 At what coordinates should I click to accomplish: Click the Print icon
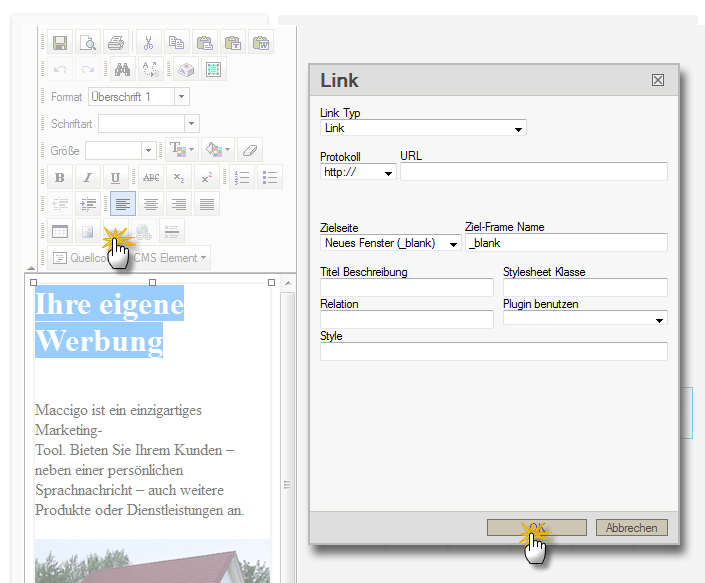tap(116, 43)
